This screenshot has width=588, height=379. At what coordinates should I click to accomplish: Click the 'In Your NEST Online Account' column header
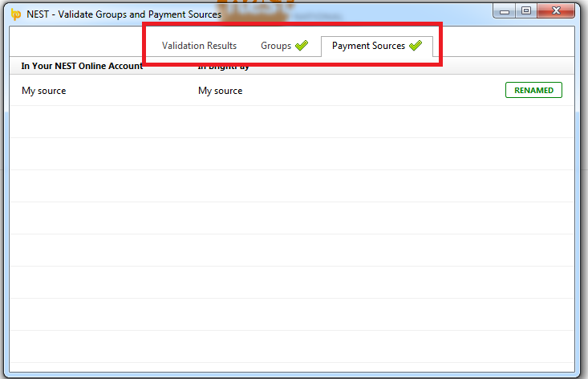pyautogui.click(x=82, y=67)
